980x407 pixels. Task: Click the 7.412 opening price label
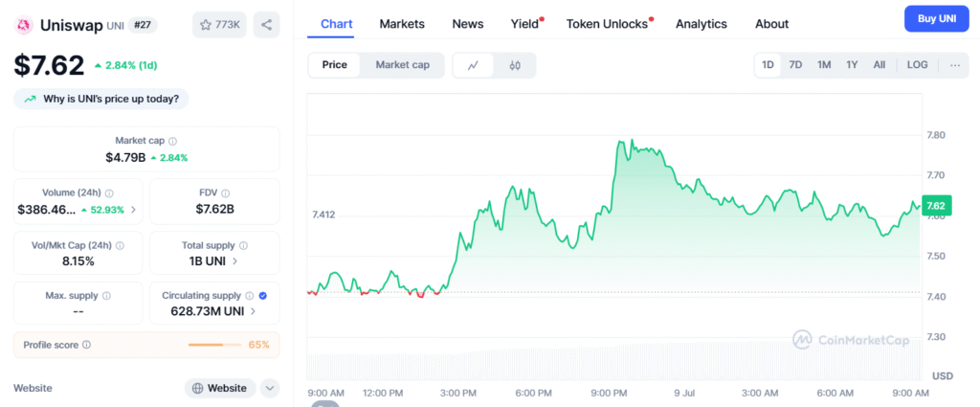(323, 215)
